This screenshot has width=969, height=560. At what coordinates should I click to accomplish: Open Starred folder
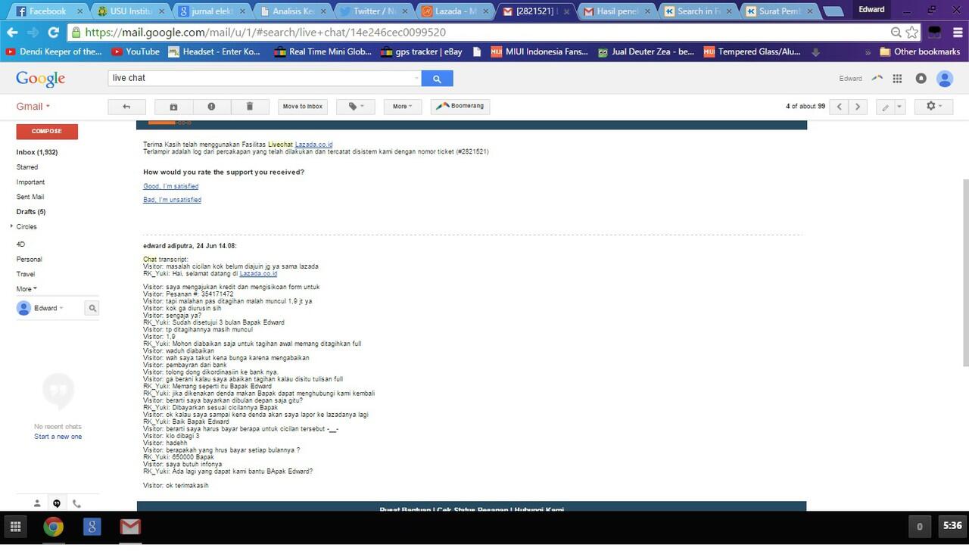coord(27,167)
